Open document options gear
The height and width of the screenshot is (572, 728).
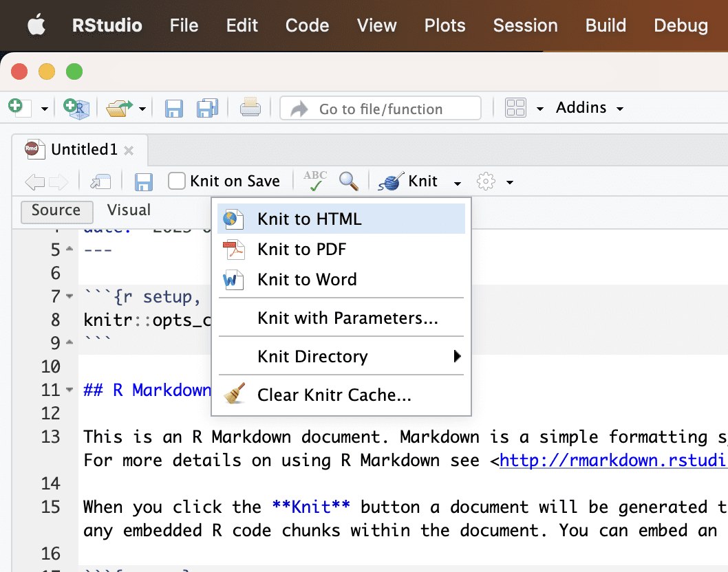pyautogui.click(x=486, y=181)
